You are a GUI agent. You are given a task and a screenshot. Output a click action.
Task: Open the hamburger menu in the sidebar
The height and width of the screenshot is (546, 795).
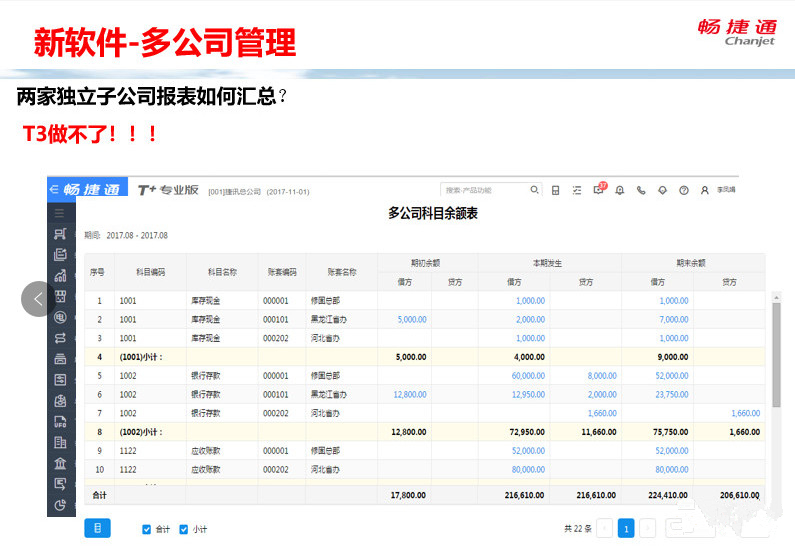pos(60,213)
